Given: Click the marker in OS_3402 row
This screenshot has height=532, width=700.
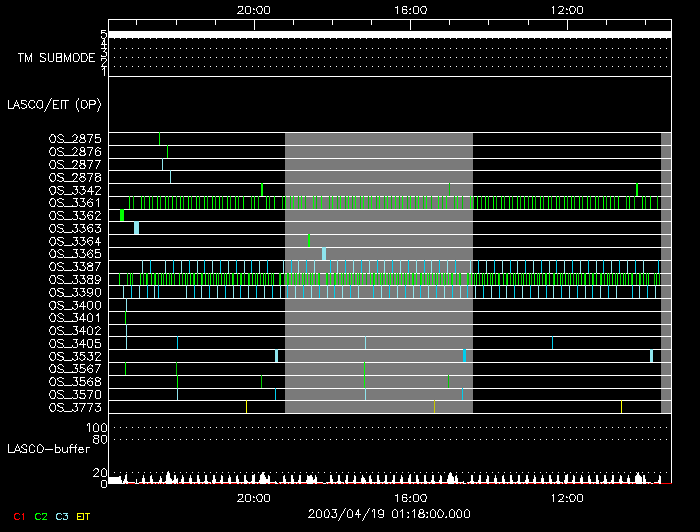Looking at the screenshot, I should tap(126, 331).
